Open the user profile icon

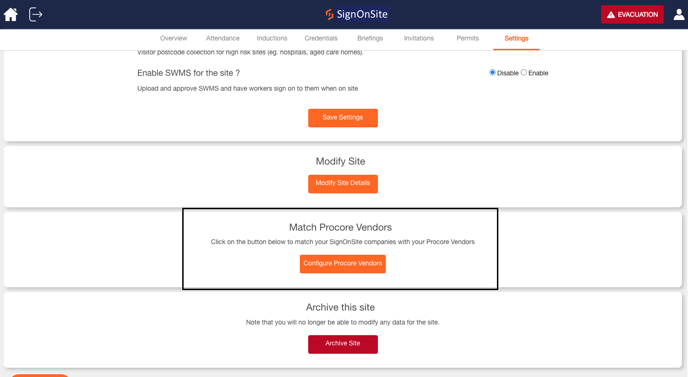tap(679, 14)
